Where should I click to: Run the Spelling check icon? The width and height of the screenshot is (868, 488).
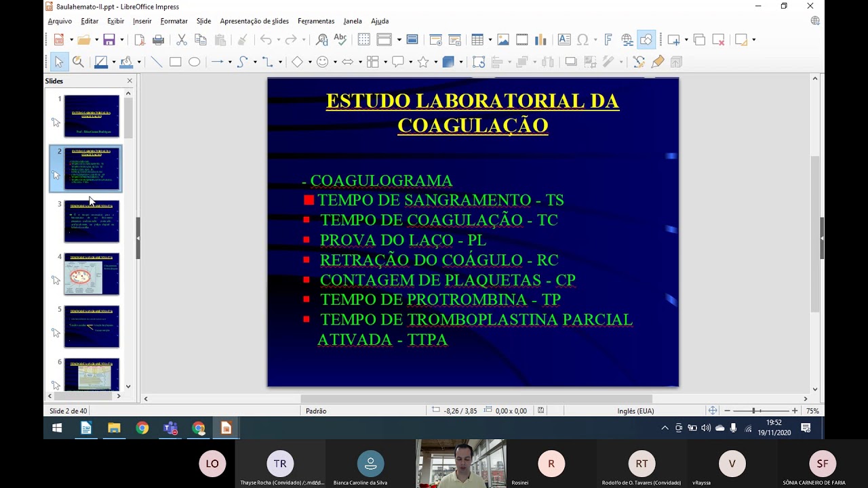340,40
